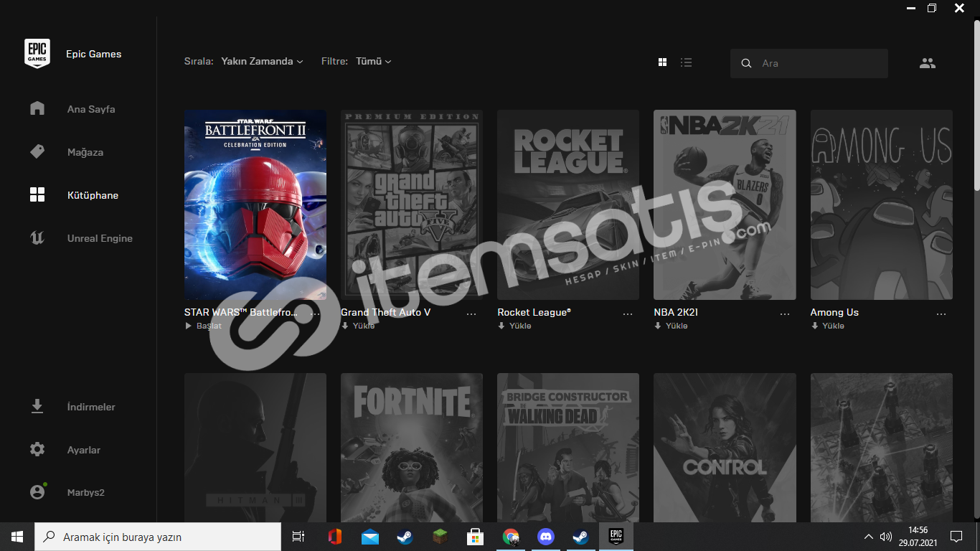This screenshot has width=980, height=551.
Task: Select Fortnite cover thumbnail
Action: pos(412,448)
